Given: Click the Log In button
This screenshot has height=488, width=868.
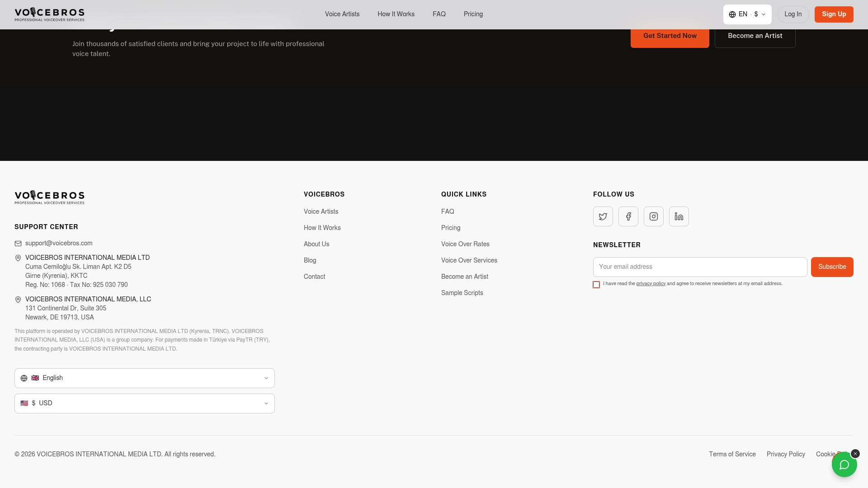Looking at the screenshot, I should [793, 14].
